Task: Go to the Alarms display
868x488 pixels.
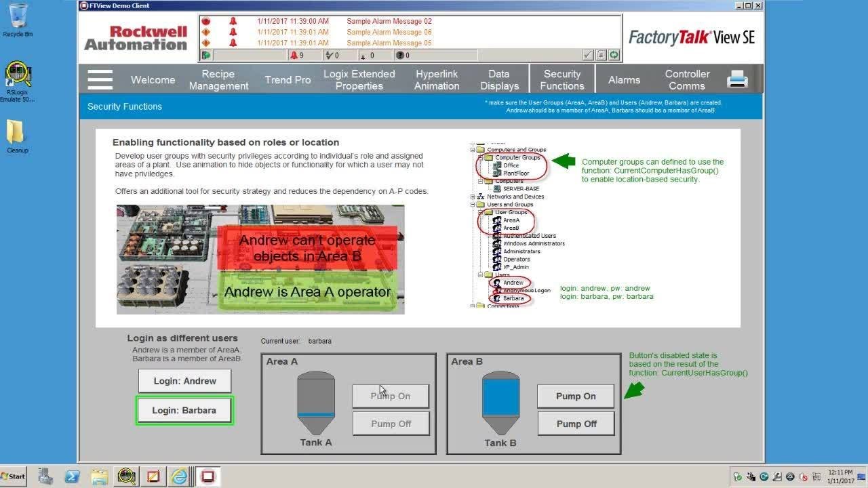Action: pos(624,80)
